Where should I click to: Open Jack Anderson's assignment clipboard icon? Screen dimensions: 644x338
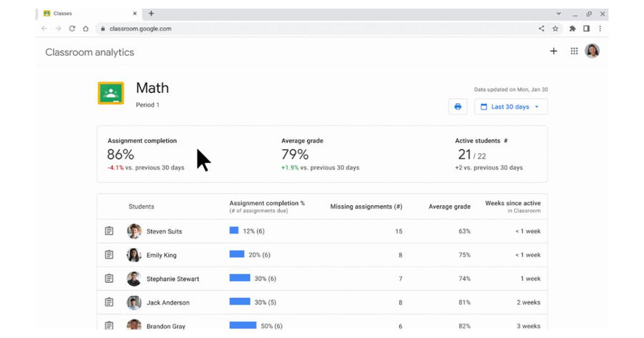[109, 302]
